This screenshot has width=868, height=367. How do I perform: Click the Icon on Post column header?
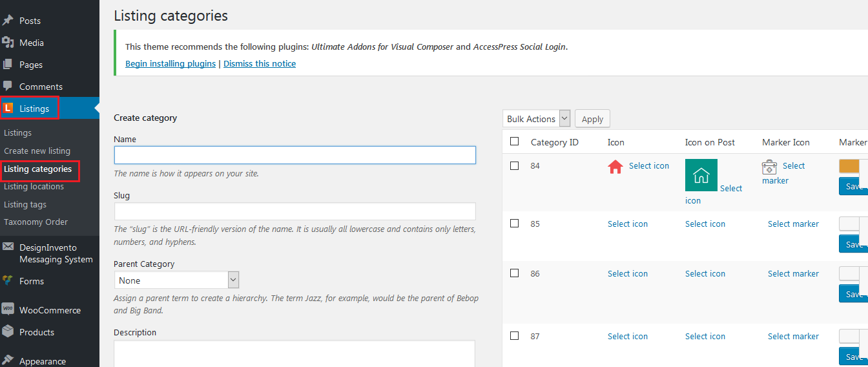click(x=710, y=142)
